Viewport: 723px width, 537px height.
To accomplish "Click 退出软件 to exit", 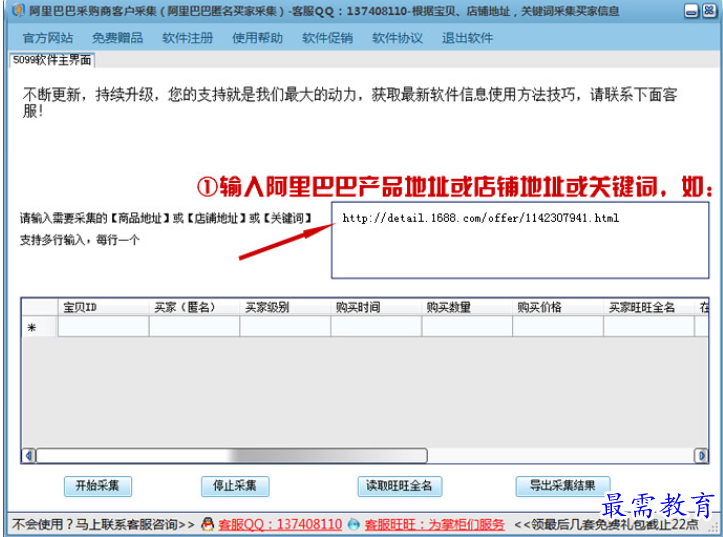I will [x=467, y=38].
